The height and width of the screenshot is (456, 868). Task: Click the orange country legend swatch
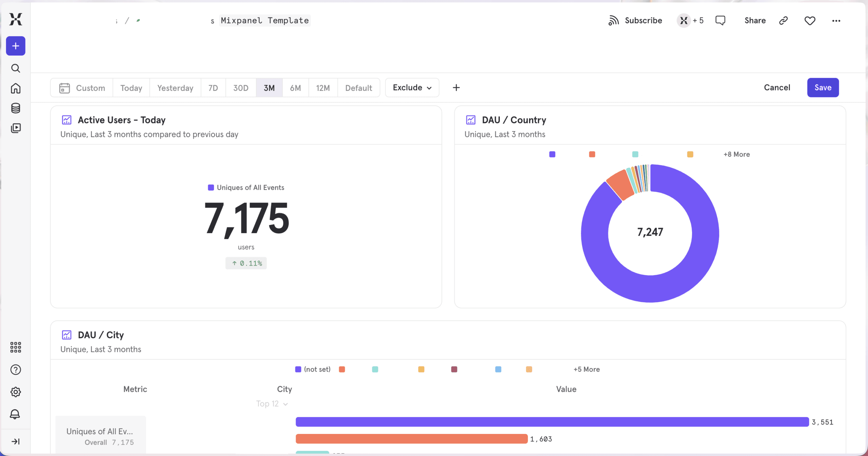[x=592, y=154]
